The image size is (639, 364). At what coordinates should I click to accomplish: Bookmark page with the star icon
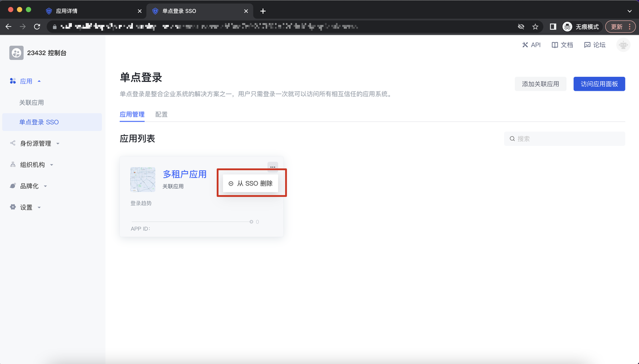(x=535, y=26)
